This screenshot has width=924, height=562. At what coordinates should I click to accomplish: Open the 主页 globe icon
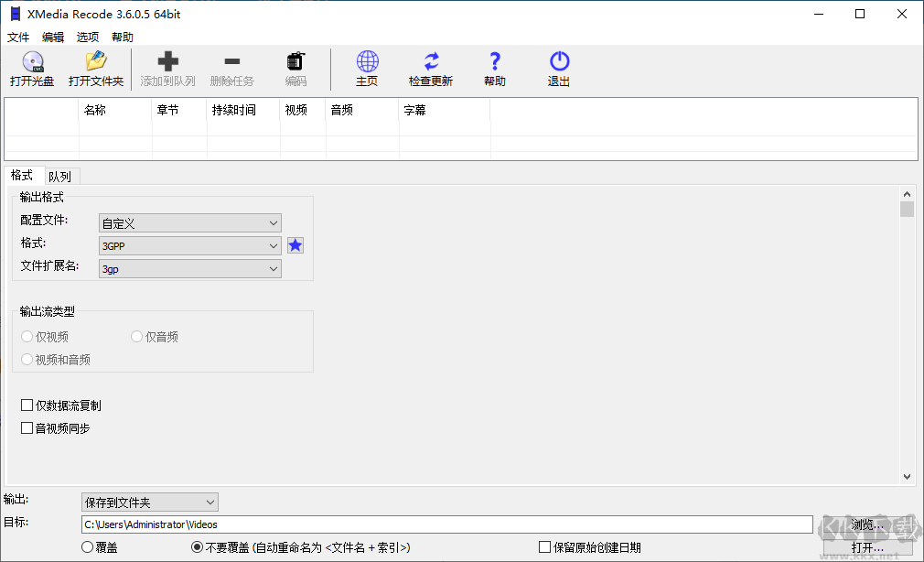coord(367,60)
